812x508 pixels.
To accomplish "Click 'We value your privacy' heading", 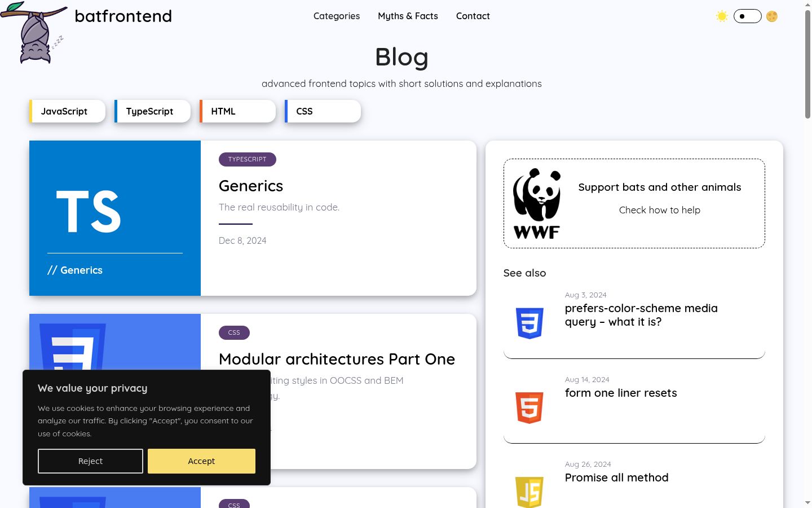I will click(92, 388).
